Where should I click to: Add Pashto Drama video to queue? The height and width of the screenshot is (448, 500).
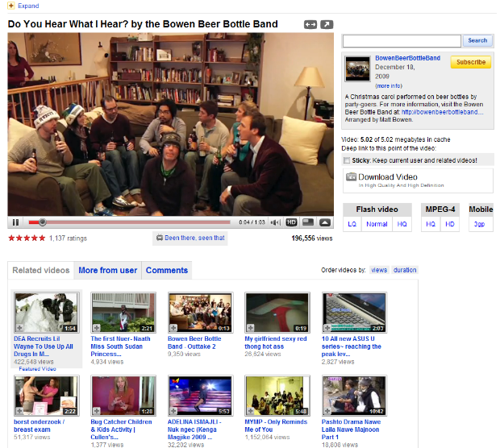tap(327, 411)
